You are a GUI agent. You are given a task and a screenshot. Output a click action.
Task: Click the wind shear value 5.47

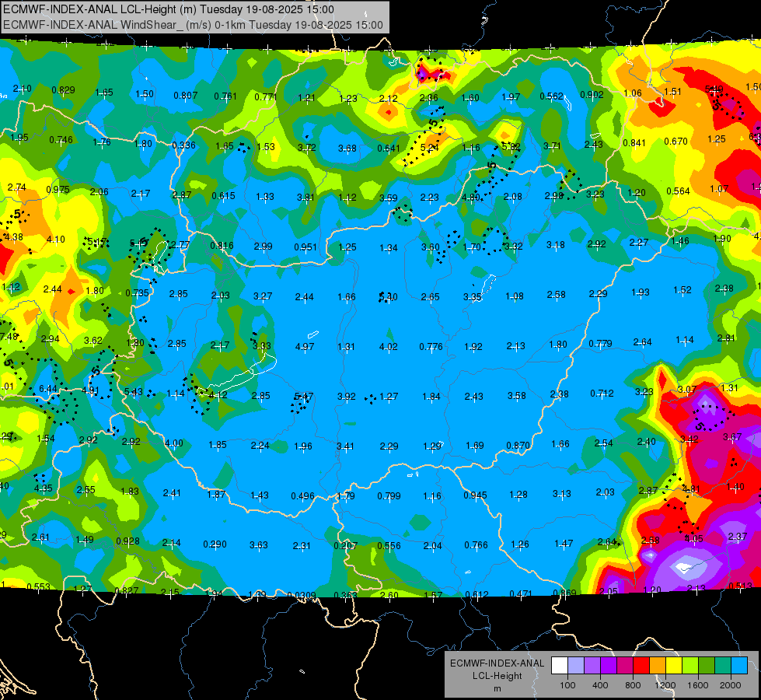(x=304, y=397)
